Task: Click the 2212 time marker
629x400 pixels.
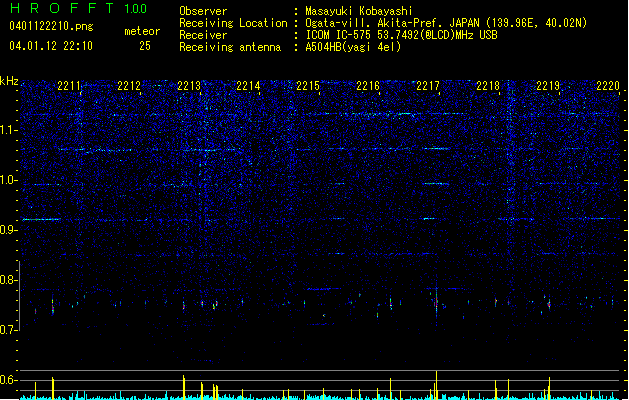Action: coord(129,86)
